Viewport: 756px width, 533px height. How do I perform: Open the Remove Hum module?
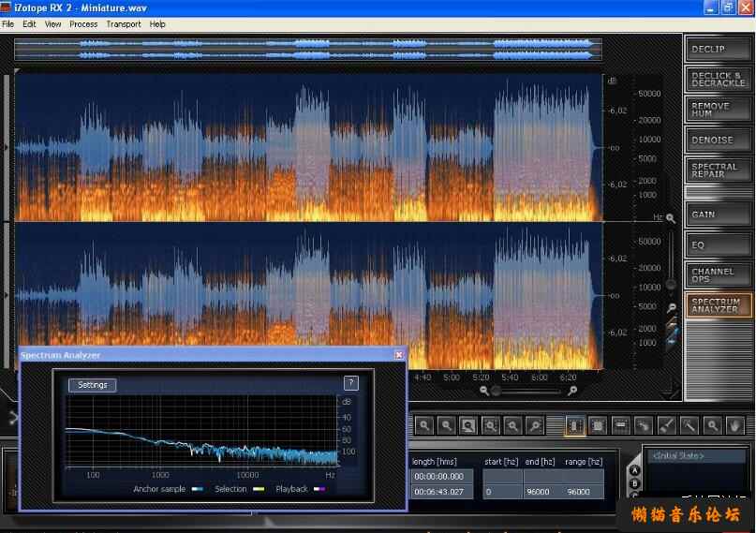719,110
